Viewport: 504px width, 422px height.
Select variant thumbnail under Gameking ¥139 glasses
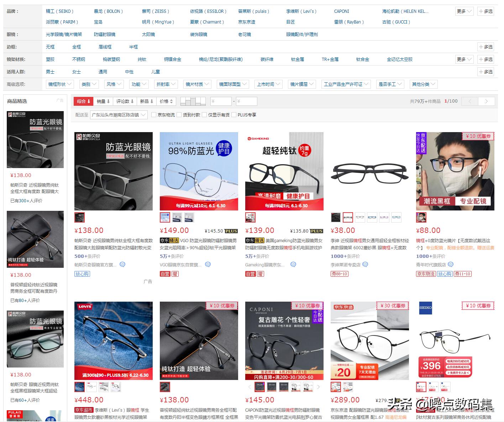coord(250,217)
